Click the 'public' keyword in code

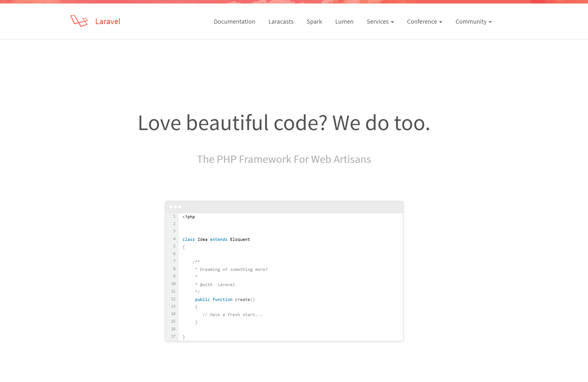point(202,299)
